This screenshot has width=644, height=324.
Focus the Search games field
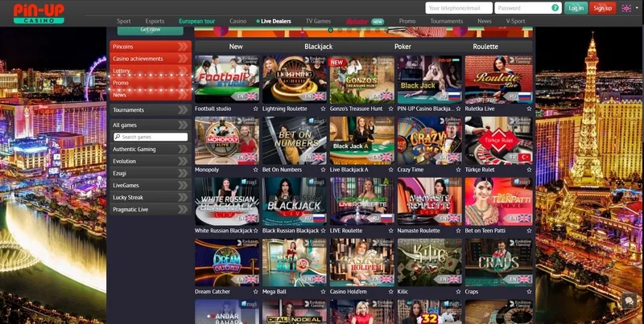[151, 137]
